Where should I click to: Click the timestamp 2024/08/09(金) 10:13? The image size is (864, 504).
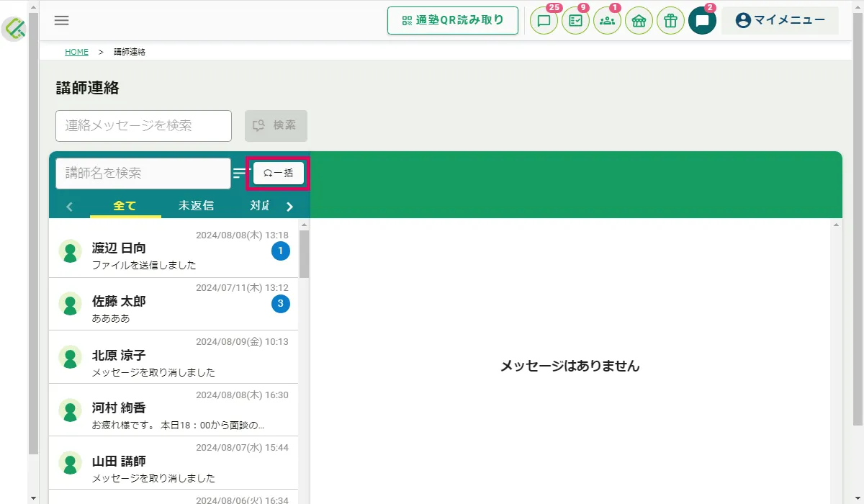242,341
